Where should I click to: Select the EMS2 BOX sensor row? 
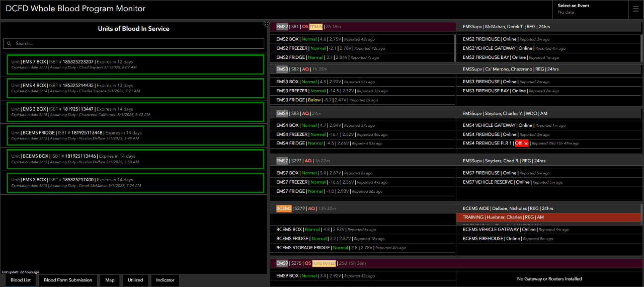363,39
